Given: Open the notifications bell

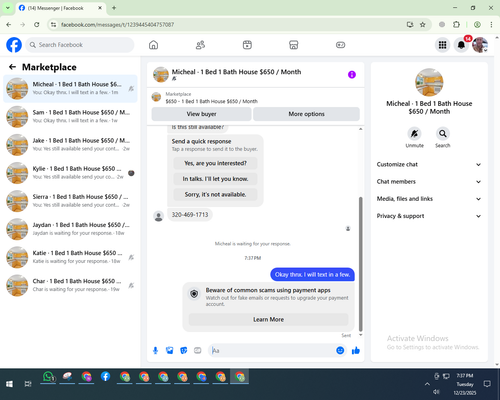Looking at the screenshot, I should (x=461, y=45).
